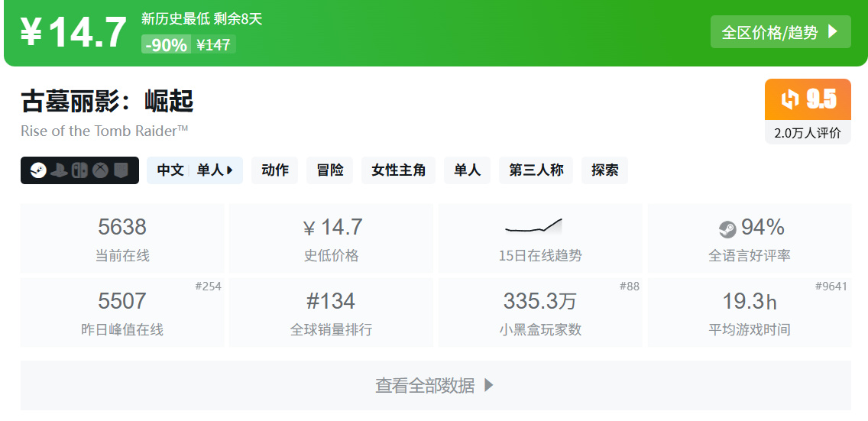Click the #254 rank label
868x421 pixels.
[x=208, y=286]
